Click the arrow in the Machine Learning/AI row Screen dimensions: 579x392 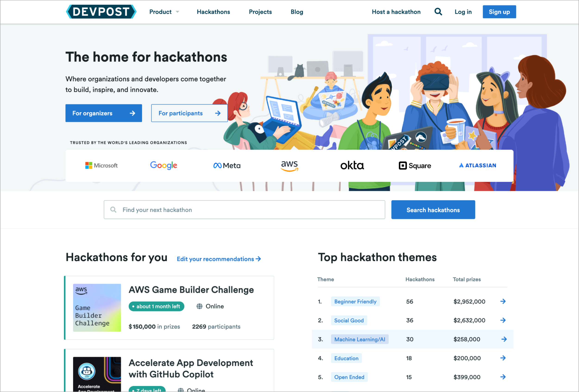[x=504, y=339]
